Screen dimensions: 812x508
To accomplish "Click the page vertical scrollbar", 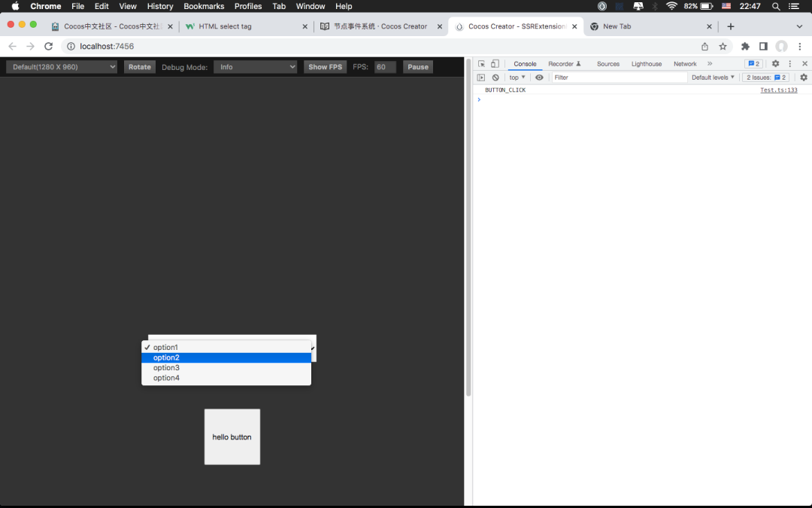I will pos(468,228).
